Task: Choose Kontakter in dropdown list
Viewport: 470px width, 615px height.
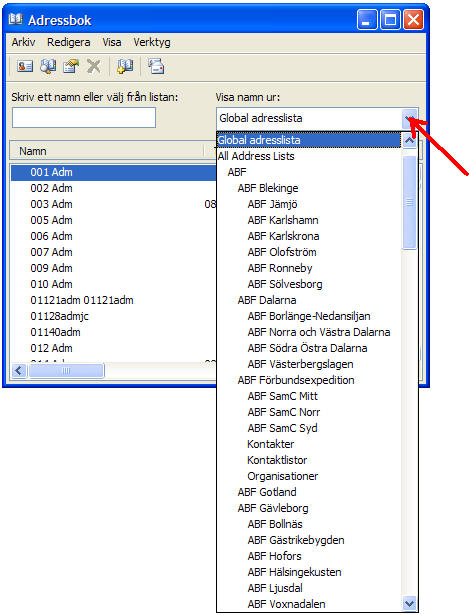Action: (x=309, y=444)
